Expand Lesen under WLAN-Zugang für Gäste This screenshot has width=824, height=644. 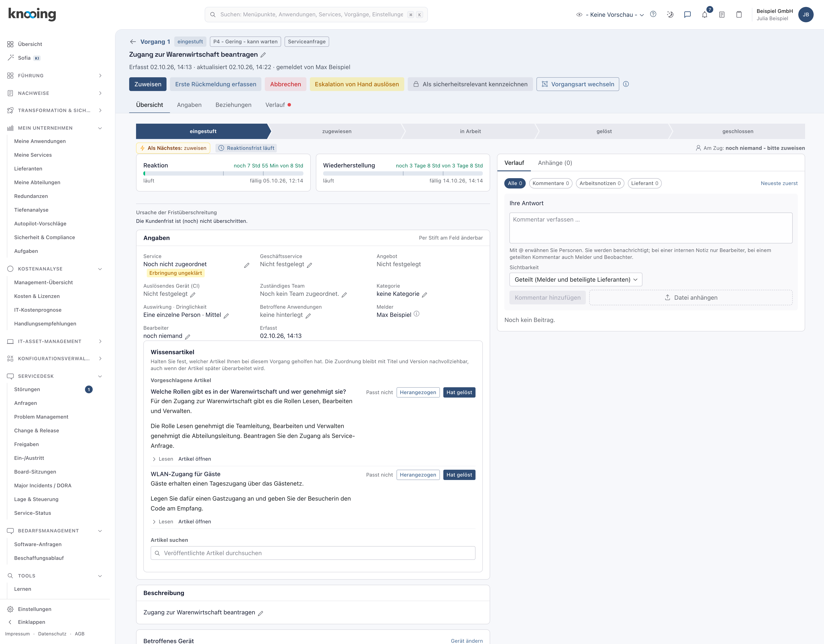point(163,522)
